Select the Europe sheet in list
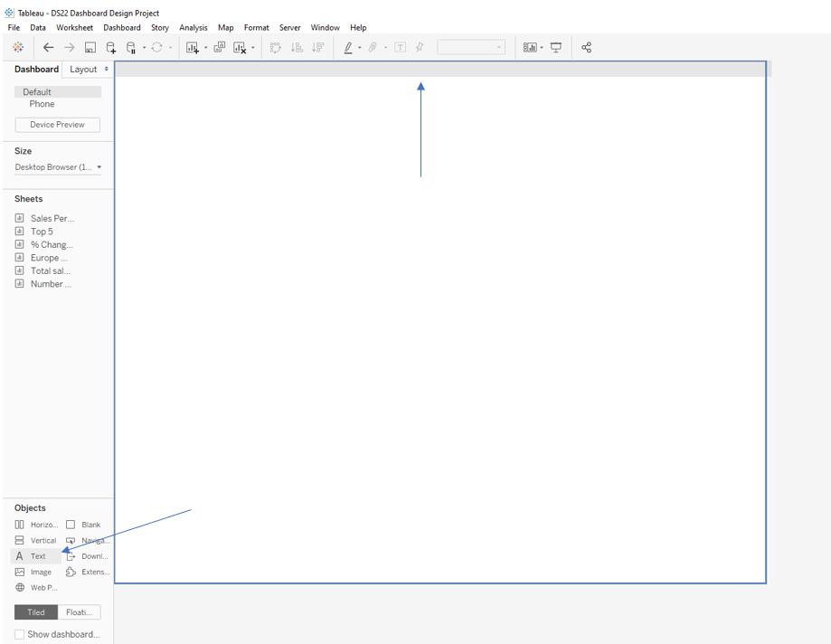Image resolution: width=831 pixels, height=644 pixels. click(x=49, y=258)
